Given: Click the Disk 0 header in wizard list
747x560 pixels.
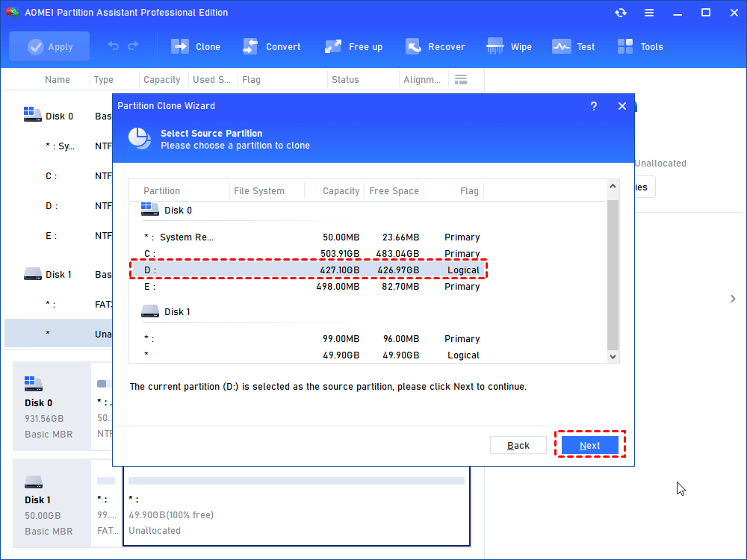Looking at the screenshot, I should point(167,210).
